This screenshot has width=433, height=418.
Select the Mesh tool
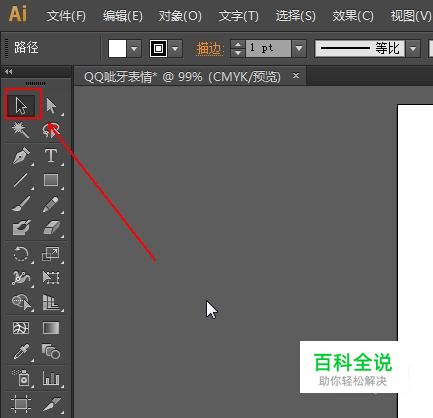point(21,328)
